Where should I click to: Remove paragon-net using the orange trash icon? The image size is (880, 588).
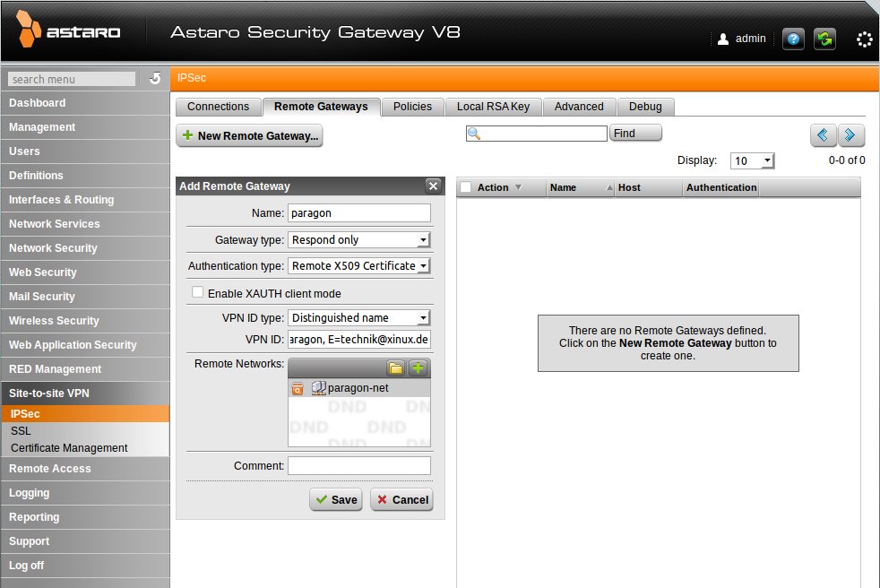tap(298, 389)
